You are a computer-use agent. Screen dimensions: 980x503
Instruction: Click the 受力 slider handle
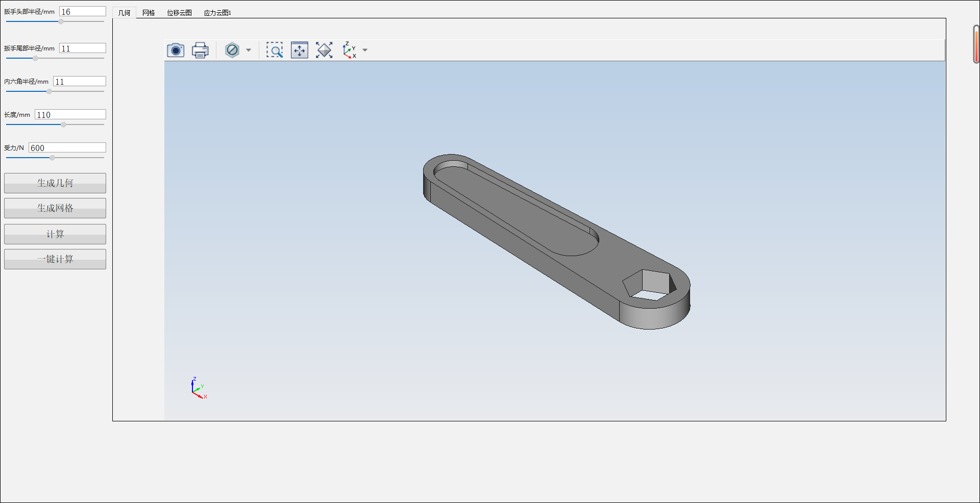point(52,158)
